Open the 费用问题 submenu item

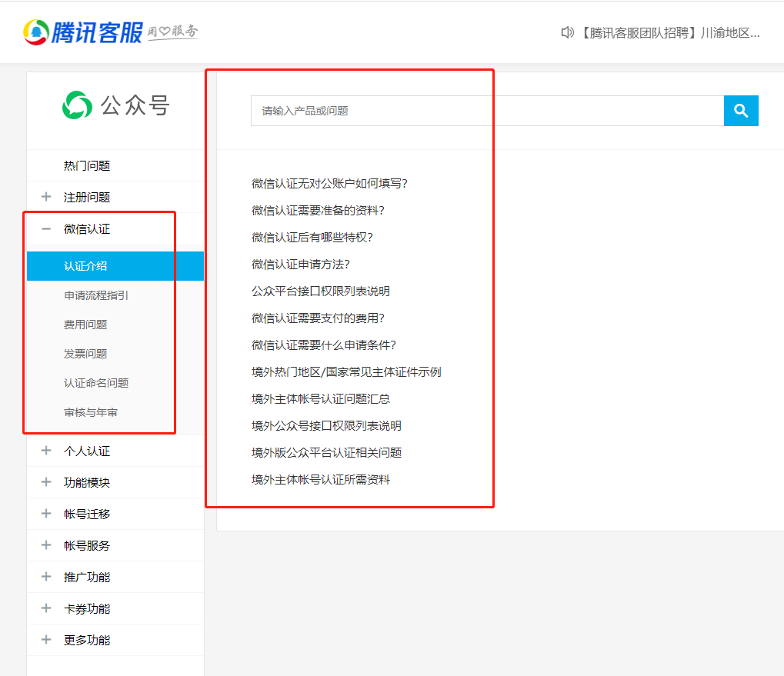85,325
